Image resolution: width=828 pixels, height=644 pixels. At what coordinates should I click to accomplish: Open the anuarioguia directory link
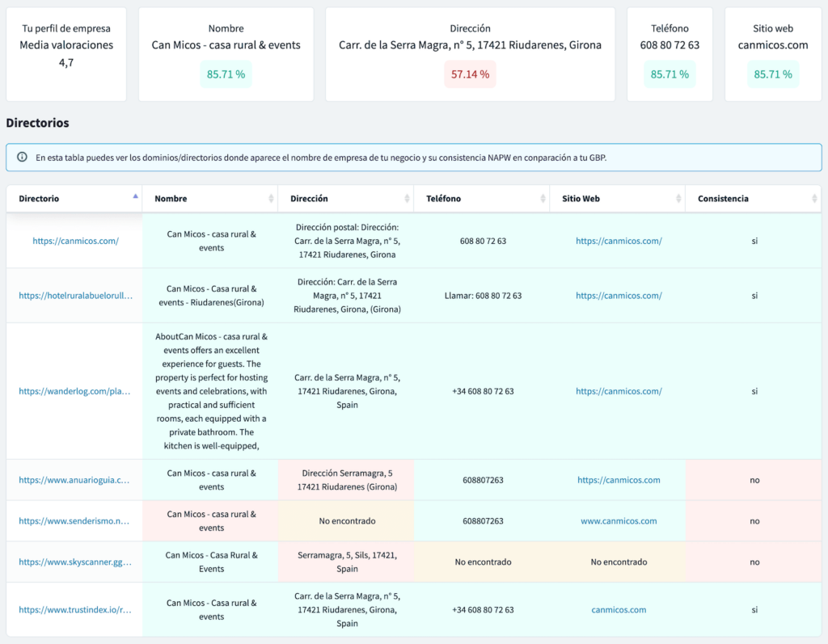(x=73, y=479)
